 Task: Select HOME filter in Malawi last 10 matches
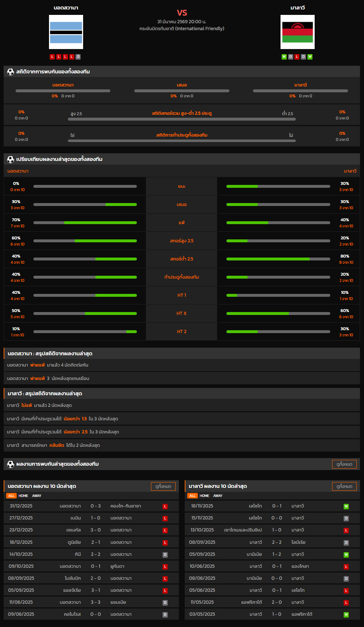[204, 496]
